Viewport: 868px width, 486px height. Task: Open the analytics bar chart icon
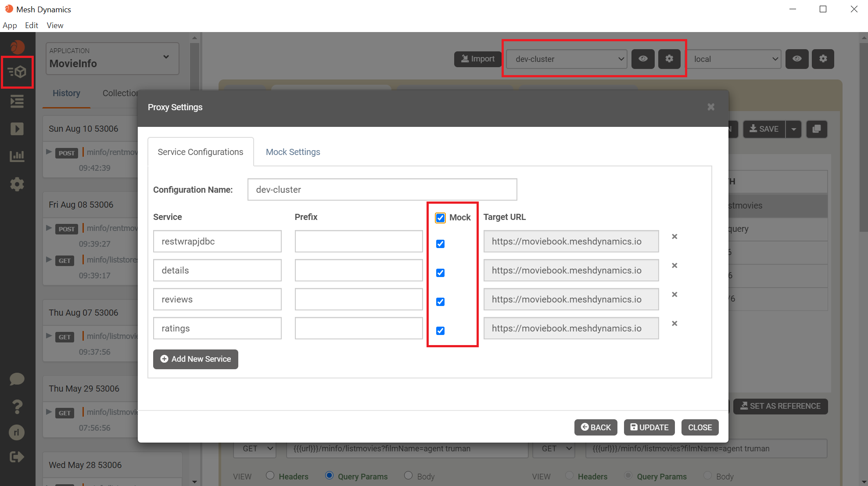pos(17,156)
